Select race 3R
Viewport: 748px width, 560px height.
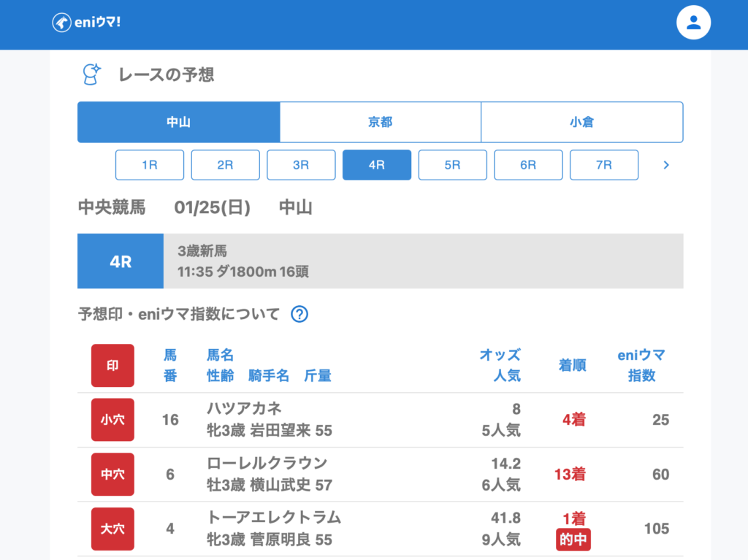click(x=301, y=165)
